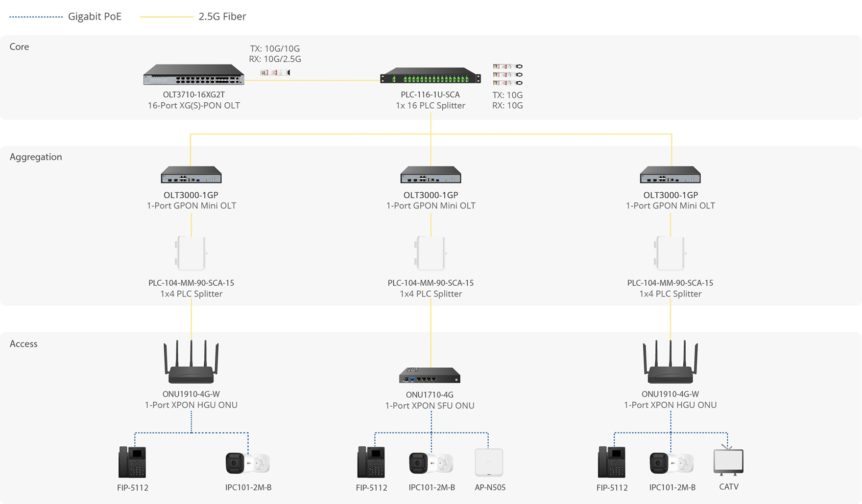Click the TX: 10G/10G RX: 10G/2.5G text
This screenshot has height=504, width=862.
[275, 54]
